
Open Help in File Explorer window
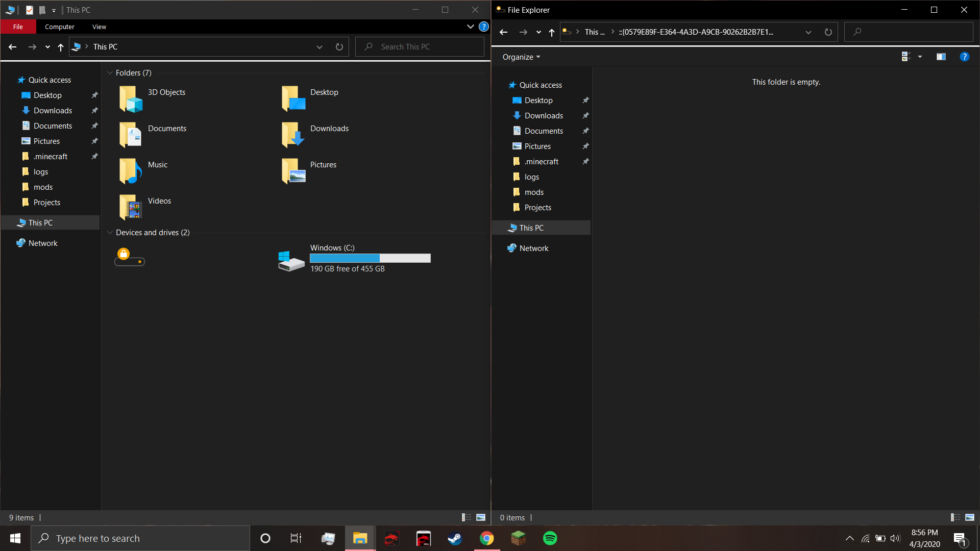click(x=965, y=57)
